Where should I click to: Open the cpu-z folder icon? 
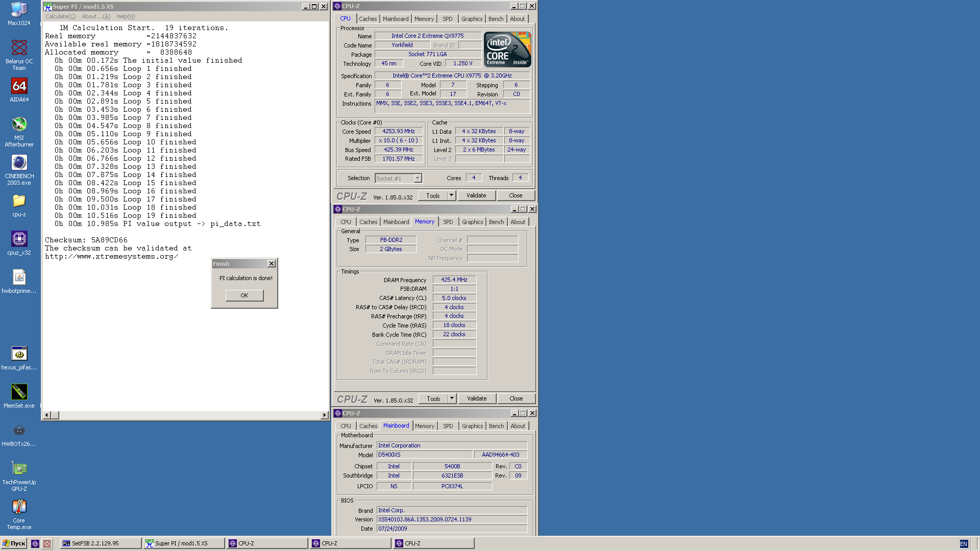[x=19, y=205]
